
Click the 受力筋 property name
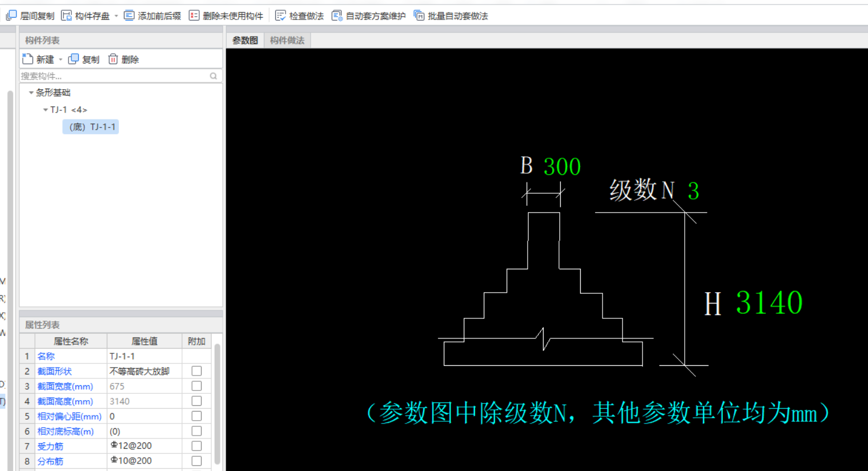point(50,446)
